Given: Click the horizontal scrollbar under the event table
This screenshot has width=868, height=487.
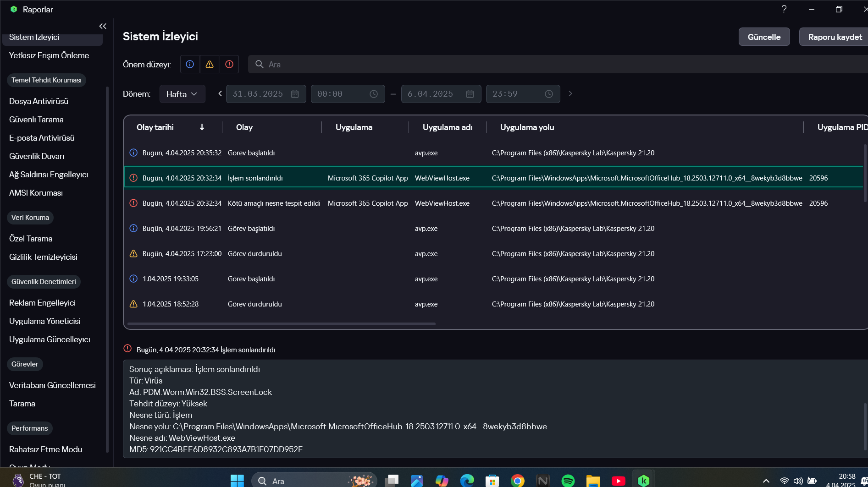Looking at the screenshot, I should tap(281, 324).
